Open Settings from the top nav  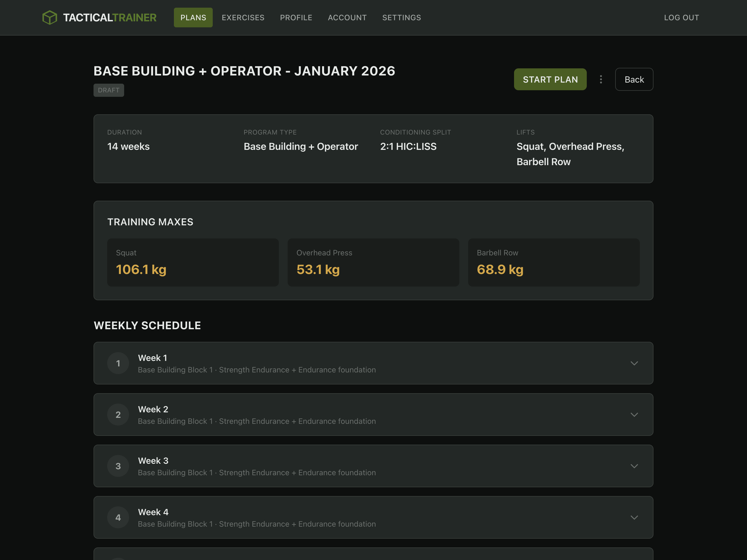click(x=401, y=17)
